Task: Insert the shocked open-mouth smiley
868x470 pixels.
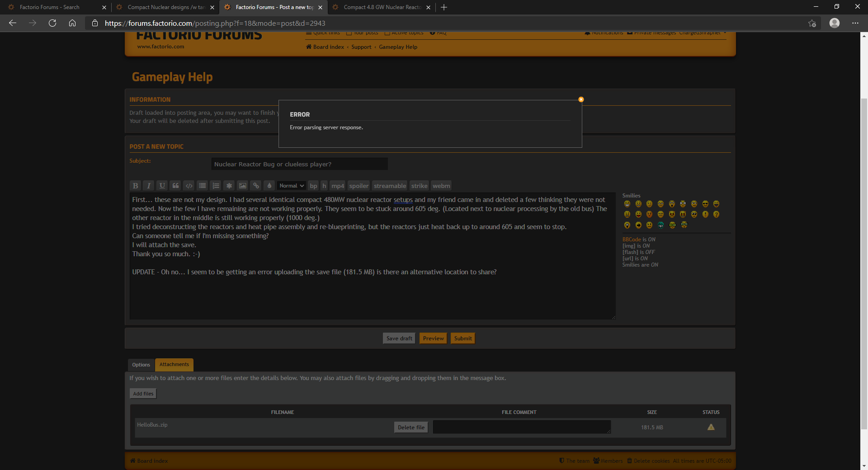Action: (x=672, y=204)
